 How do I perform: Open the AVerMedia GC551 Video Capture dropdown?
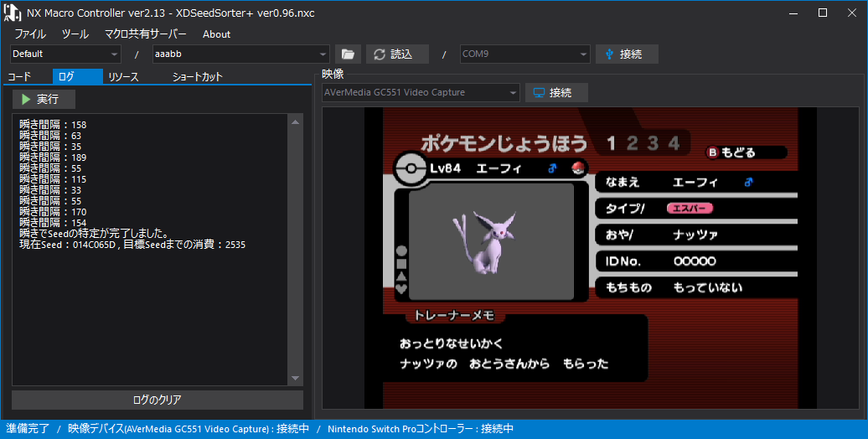pos(421,92)
